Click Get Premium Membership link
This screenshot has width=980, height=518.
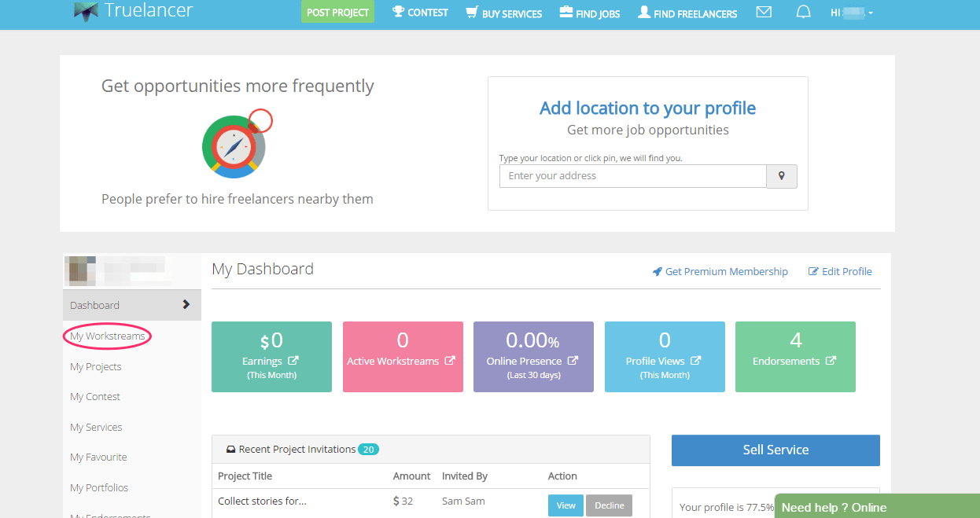[720, 271]
